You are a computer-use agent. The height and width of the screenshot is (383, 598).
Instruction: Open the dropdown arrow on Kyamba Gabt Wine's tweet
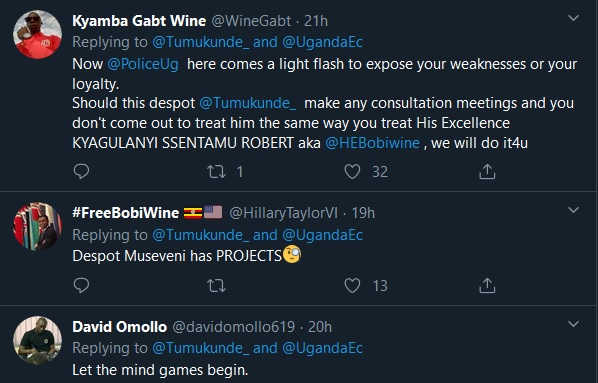574,18
